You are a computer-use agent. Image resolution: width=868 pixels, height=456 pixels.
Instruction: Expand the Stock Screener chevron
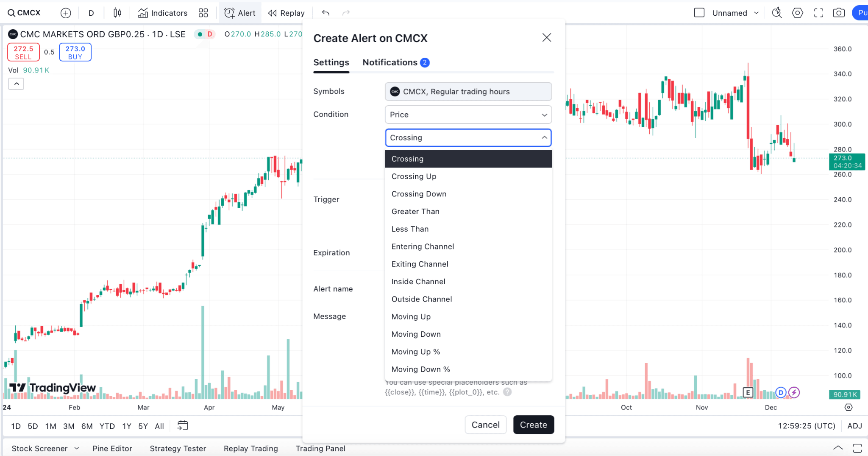pyautogui.click(x=77, y=448)
